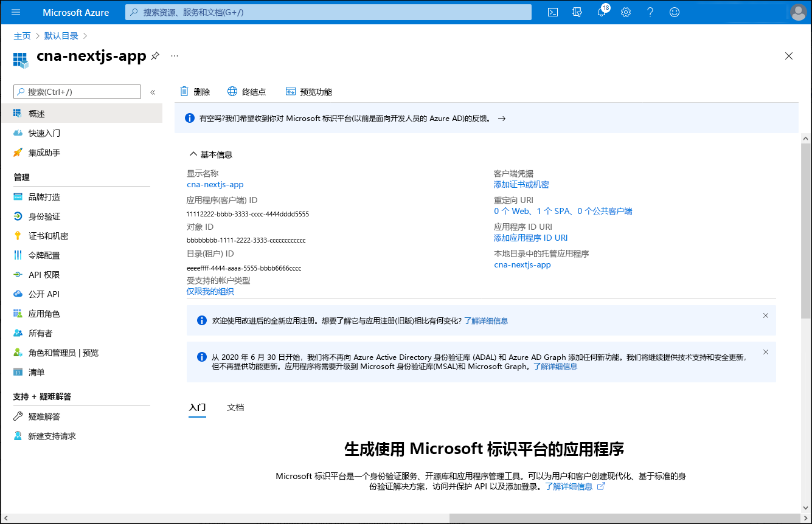Click the 公开 API cloud icon

[18, 294]
